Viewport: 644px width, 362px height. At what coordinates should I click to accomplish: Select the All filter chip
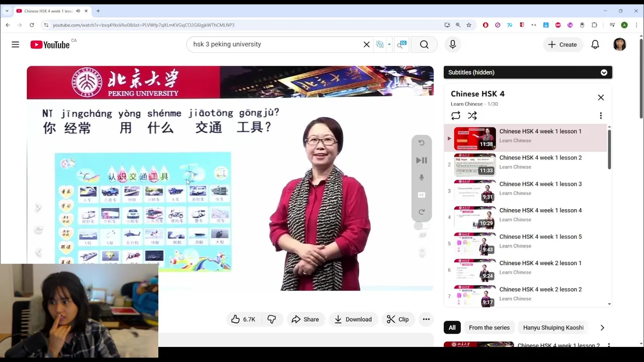pyautogui.click(x=452, y=328)
